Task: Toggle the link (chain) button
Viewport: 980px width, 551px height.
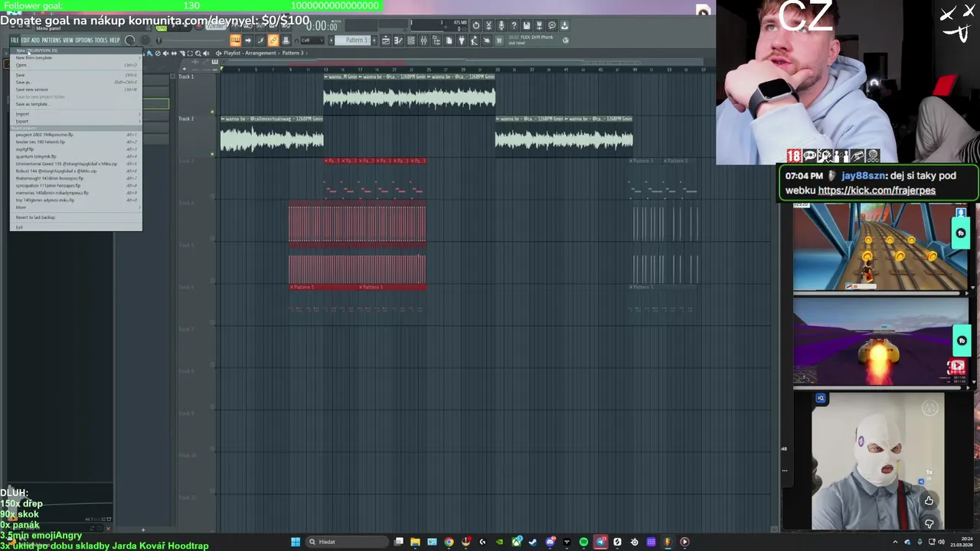Action: (x=273, y=40)
